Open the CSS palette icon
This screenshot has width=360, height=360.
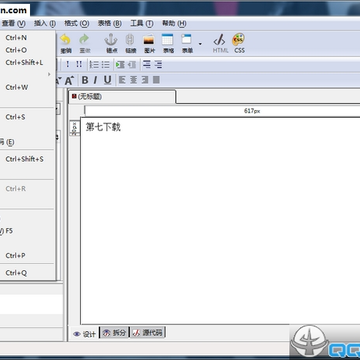point(239,40)
